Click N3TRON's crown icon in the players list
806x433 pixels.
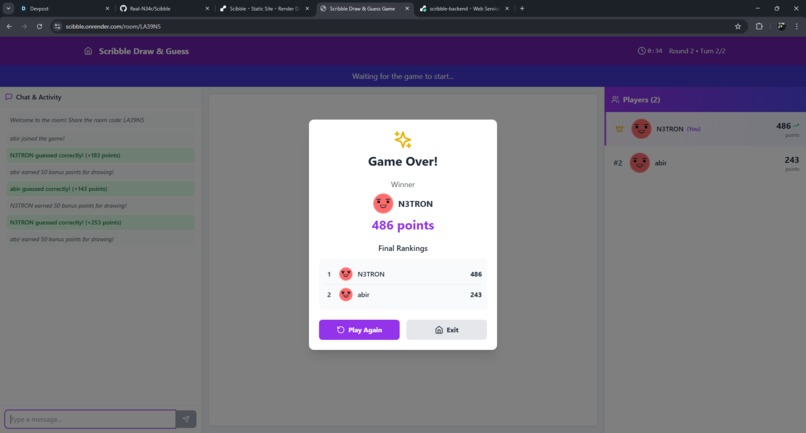[619, 129]
